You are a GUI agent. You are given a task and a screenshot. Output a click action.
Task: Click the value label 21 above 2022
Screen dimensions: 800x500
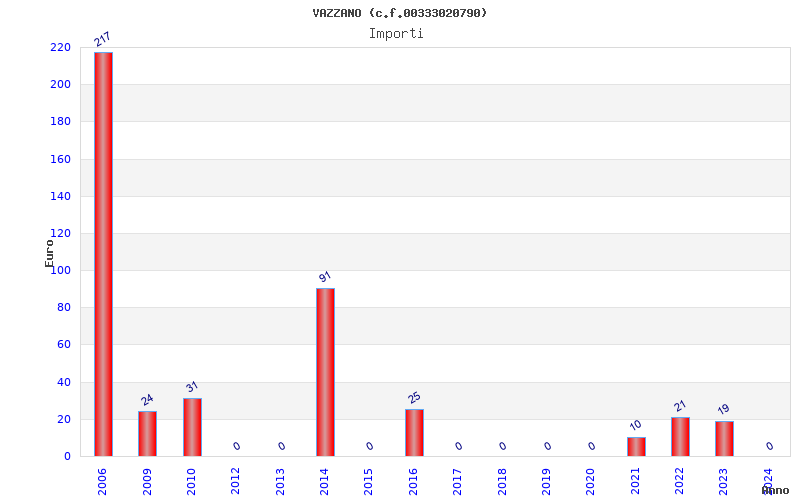pos(680,406)
